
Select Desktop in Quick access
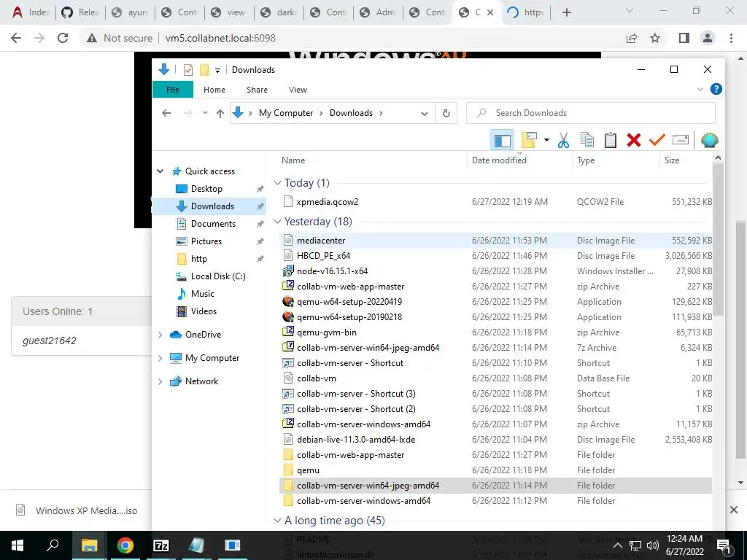coord(206,189)
